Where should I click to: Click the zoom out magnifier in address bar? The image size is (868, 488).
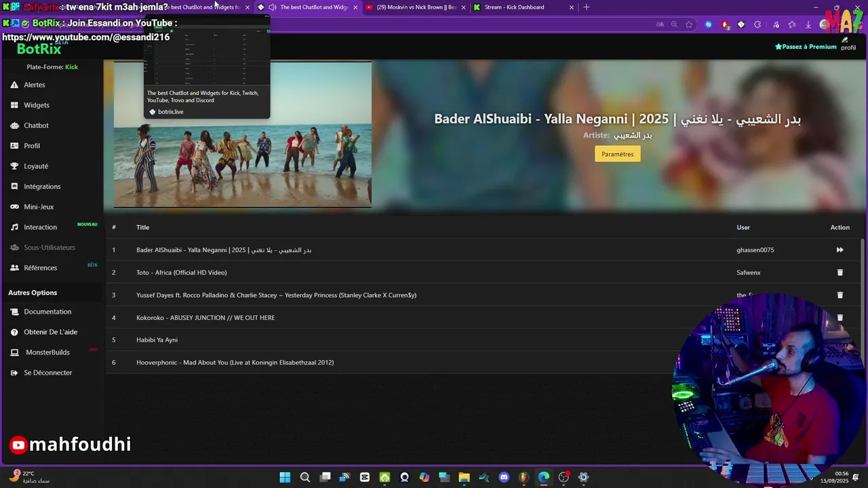tap(674, 24)
